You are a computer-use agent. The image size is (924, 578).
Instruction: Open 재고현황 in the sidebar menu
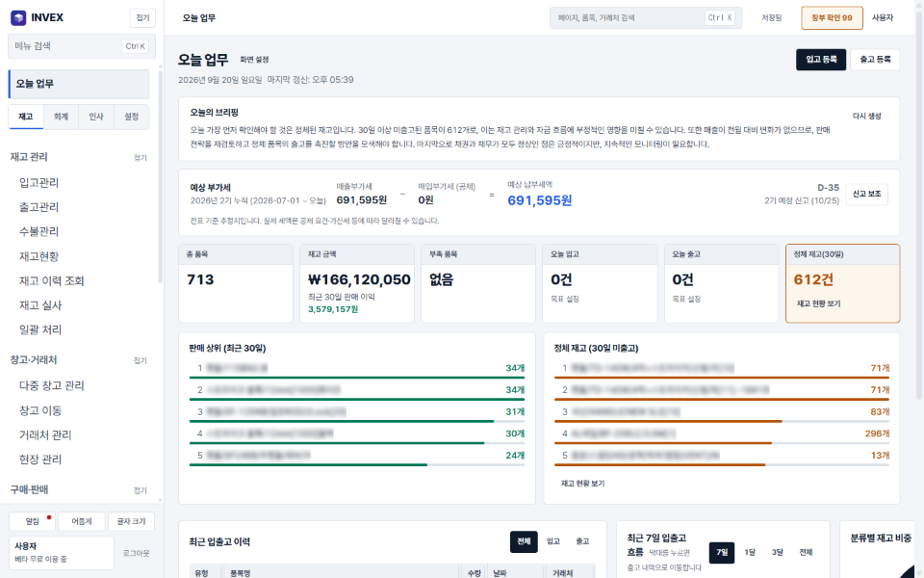click(38, 256)
